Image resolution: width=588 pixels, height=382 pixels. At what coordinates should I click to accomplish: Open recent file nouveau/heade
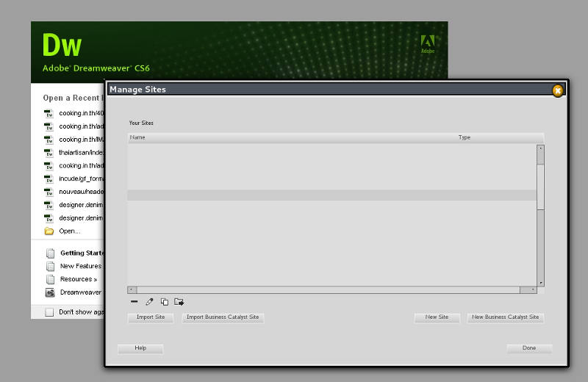tap(81, 192)
